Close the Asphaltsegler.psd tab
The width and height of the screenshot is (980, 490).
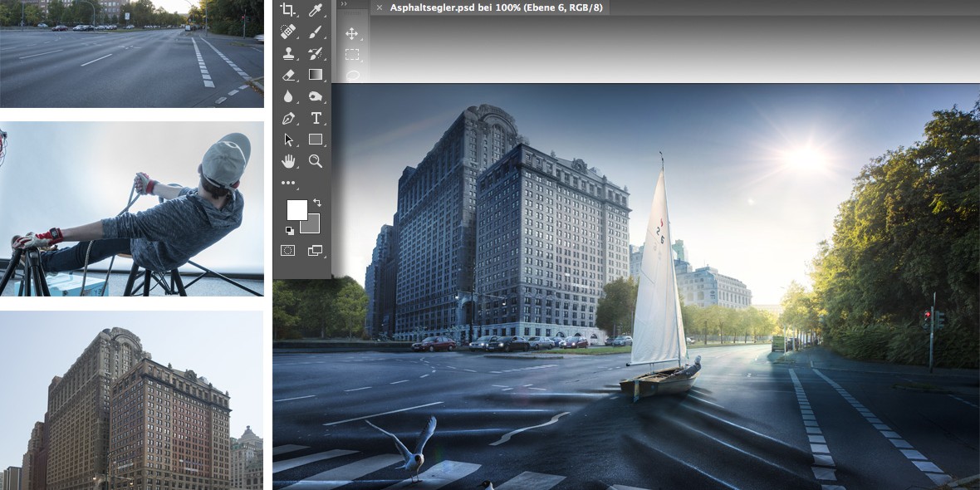tap(379, 7)
